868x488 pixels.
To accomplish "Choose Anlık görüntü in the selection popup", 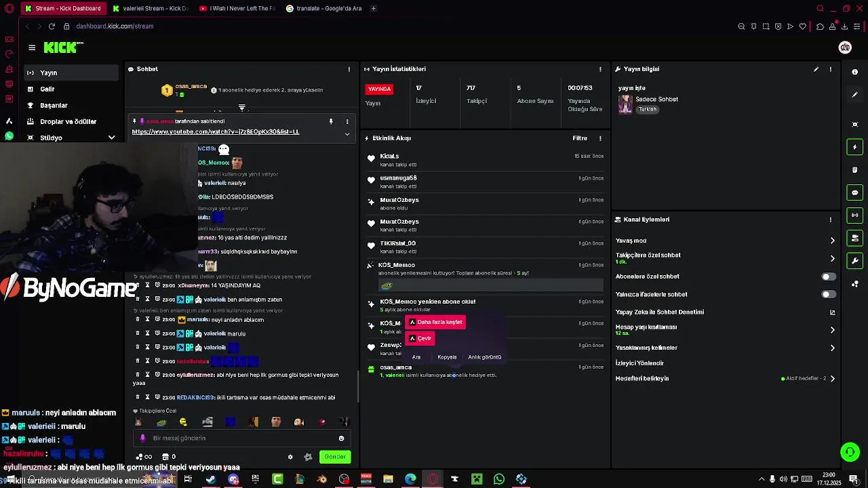I will pyautogui.click(x=485, y=357).
